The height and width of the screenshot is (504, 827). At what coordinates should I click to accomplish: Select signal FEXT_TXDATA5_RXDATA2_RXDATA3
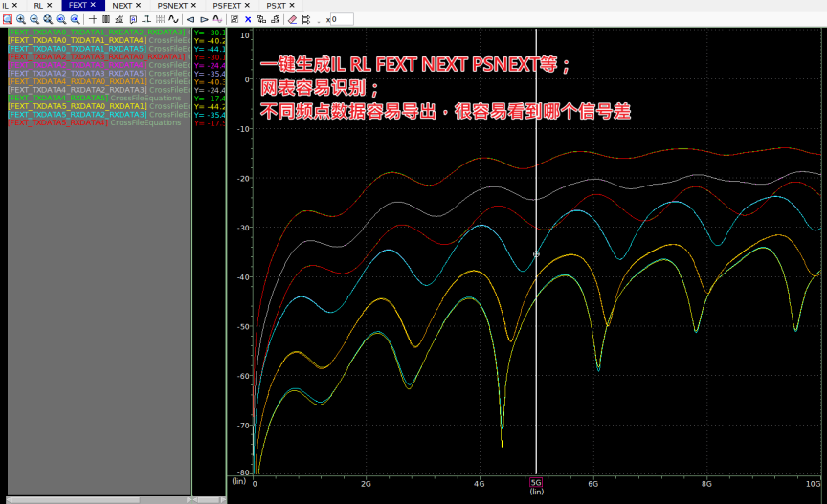point(78,115)
